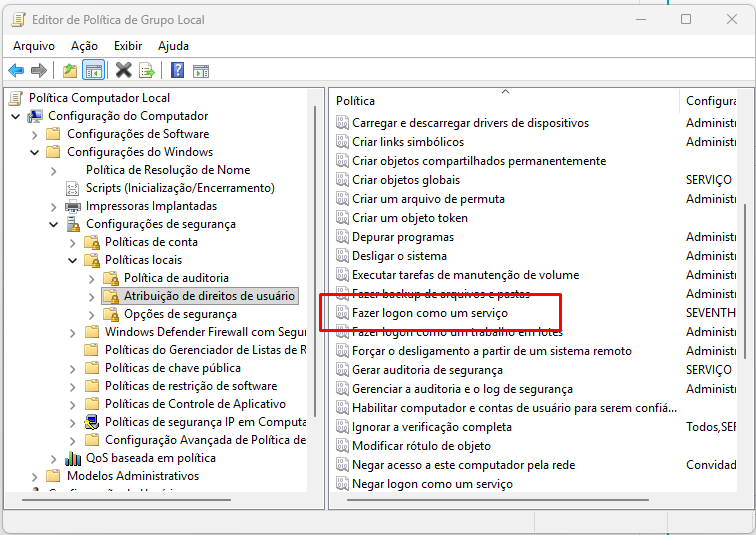756x535 pixels.
Task: Select Opções de segurança in tree
Action: 180,314
